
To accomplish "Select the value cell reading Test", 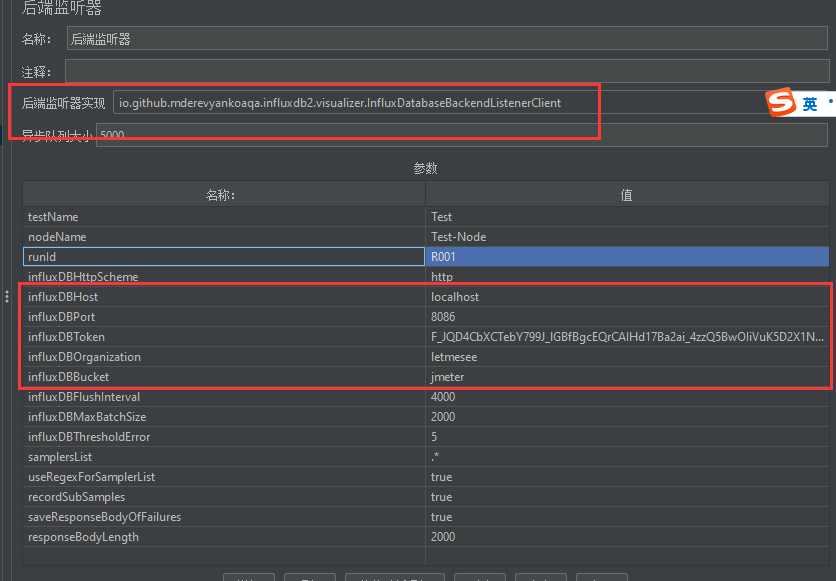I will pyautogui.click(x=628, y=217).
